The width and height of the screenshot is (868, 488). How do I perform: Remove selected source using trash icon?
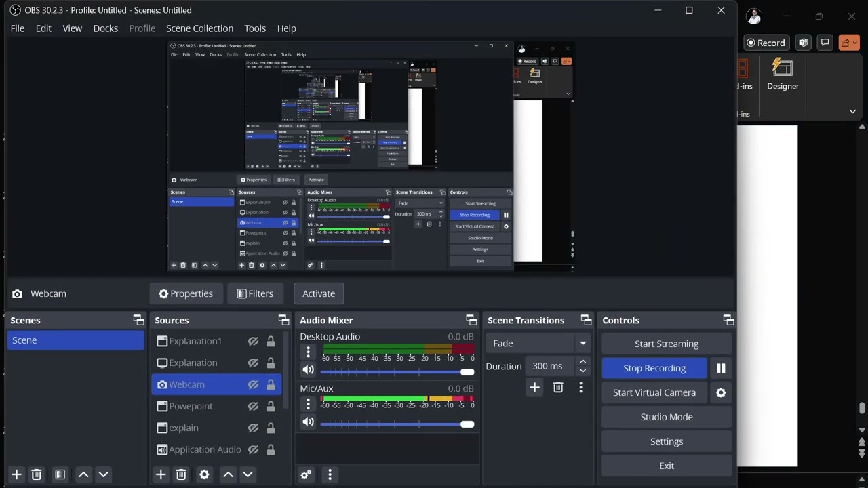pos(181,474)
